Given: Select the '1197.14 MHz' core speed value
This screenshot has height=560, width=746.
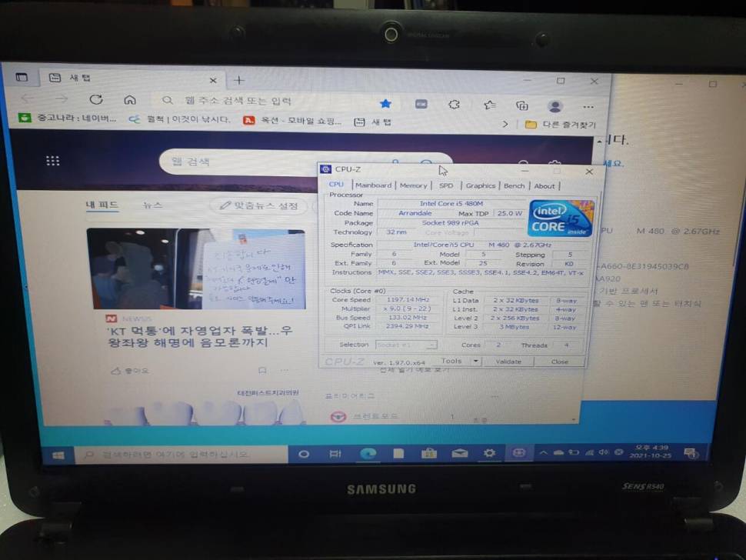Looking at the screenshot, I should [408, 300].
